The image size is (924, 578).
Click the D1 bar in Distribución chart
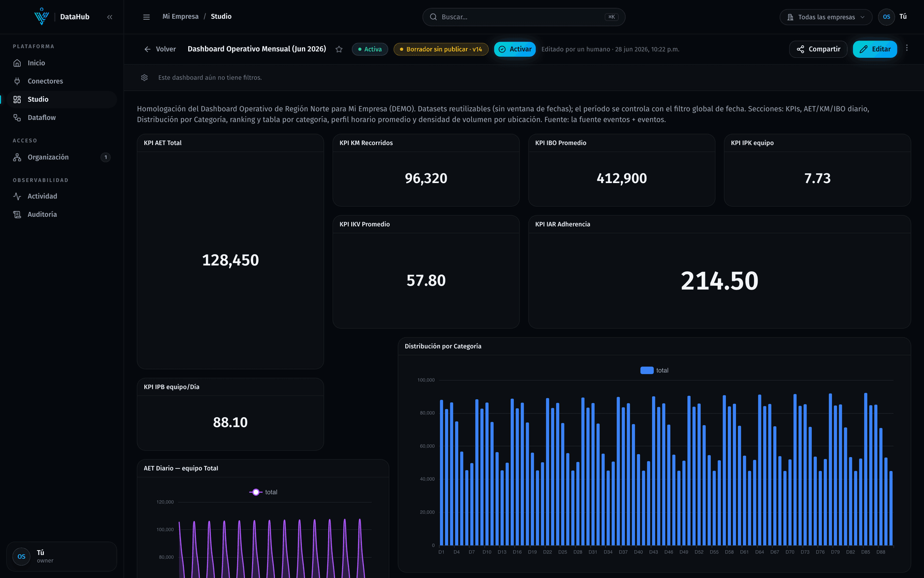click(441, 473)
